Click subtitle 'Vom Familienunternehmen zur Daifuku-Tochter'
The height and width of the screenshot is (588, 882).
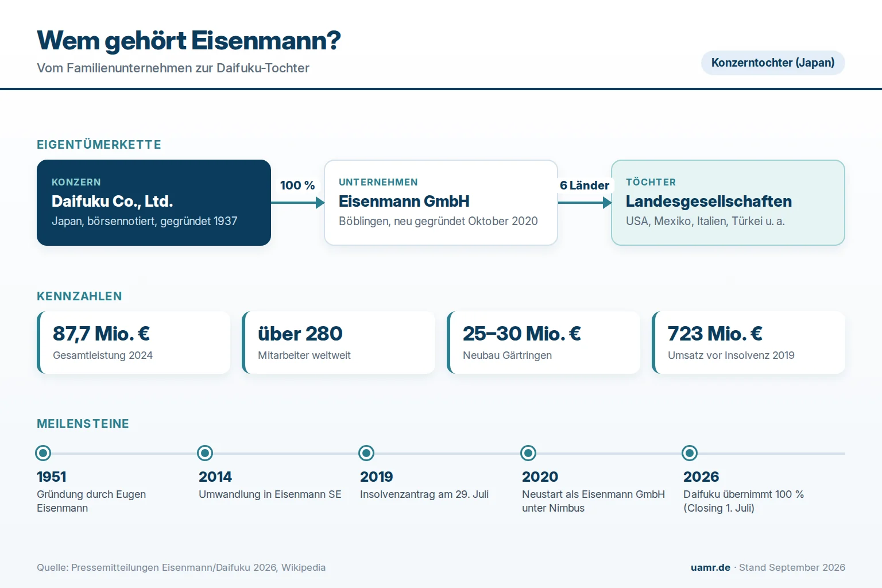(173, 68)
